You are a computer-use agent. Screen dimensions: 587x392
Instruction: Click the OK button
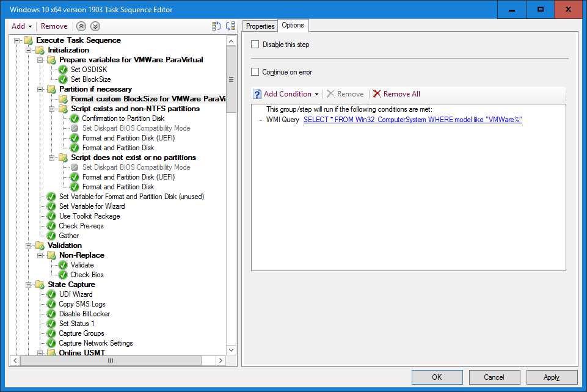(x=437, y=377)
